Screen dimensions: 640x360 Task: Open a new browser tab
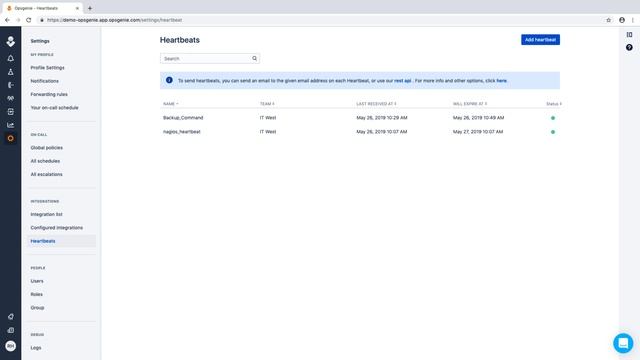[90, 8]
